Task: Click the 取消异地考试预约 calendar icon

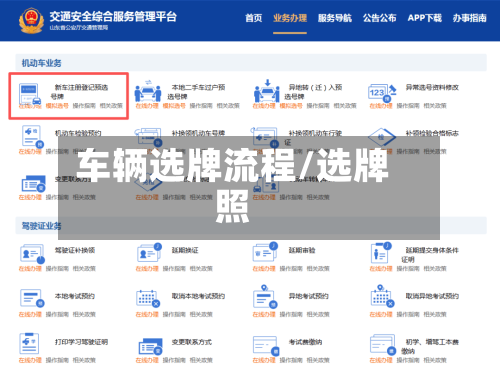Action: pyautogui.click(x=382, y=296)
